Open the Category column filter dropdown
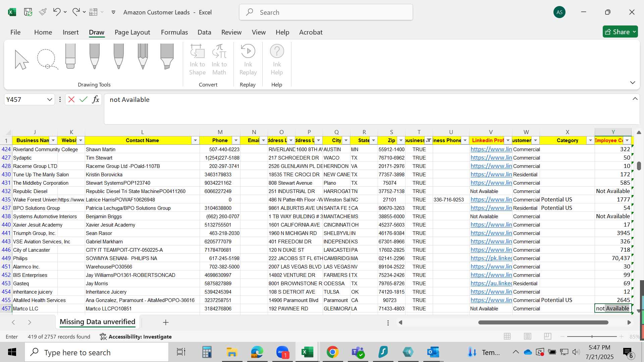The image size is (644, 362). coord(591,140)
